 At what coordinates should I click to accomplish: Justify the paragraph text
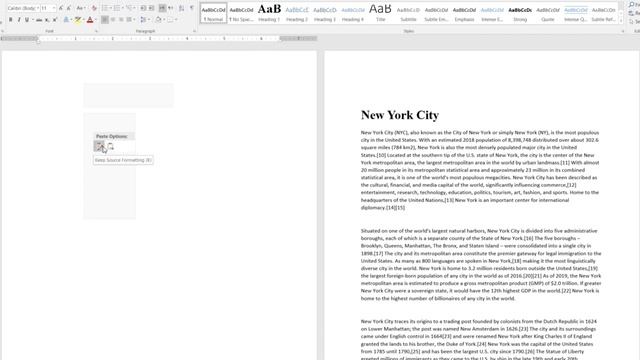129,20
